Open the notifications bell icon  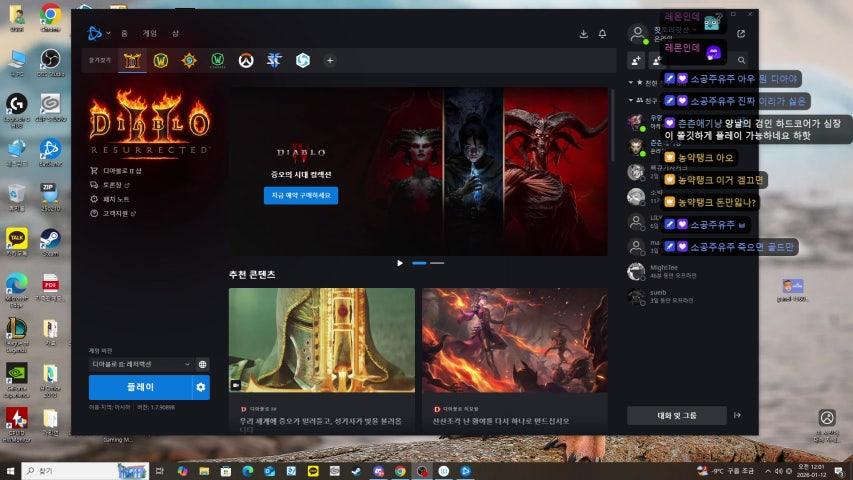coord(602,33)
